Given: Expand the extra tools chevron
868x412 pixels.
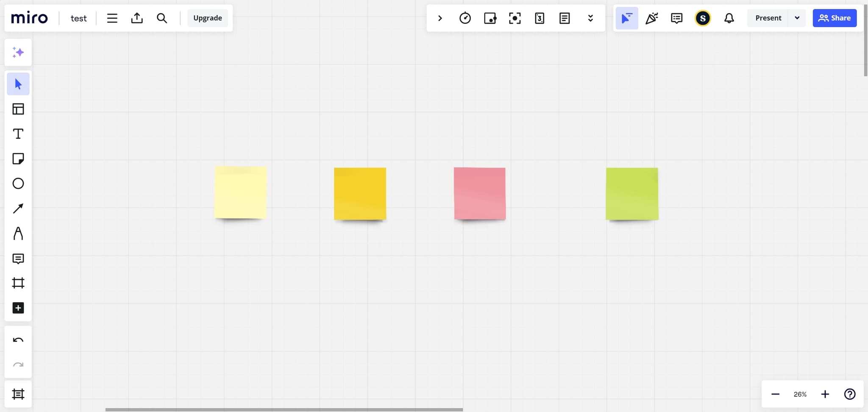Looking at the screenshot, I should 590,18.
